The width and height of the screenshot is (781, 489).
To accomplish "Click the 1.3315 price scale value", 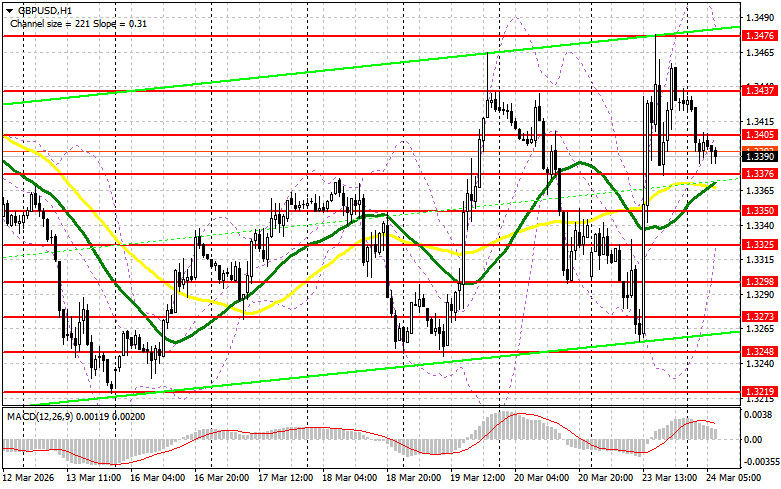I will pos(760,259).
